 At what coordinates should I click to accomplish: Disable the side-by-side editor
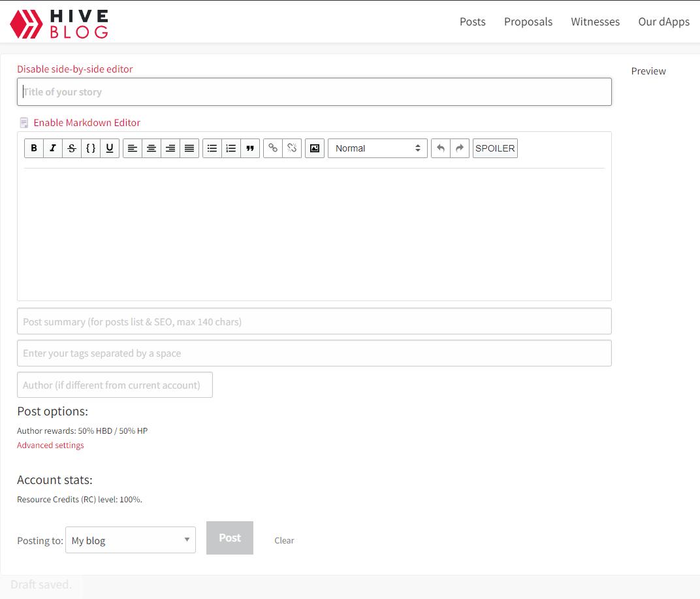(75, 69)
